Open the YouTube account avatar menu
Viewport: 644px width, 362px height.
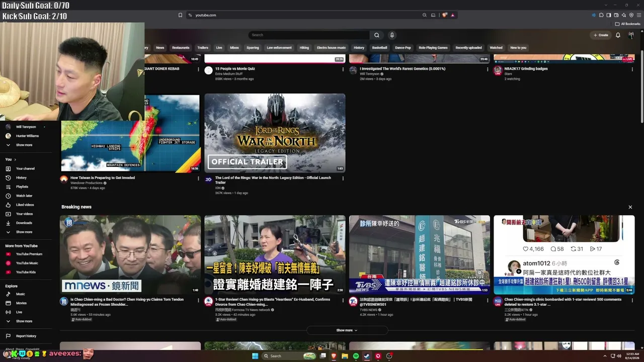[x=631, y=35]
